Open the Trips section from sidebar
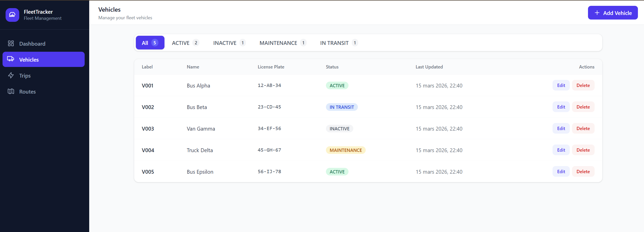Viewport: 644px width, 232px height. click(x=25, y=75)
